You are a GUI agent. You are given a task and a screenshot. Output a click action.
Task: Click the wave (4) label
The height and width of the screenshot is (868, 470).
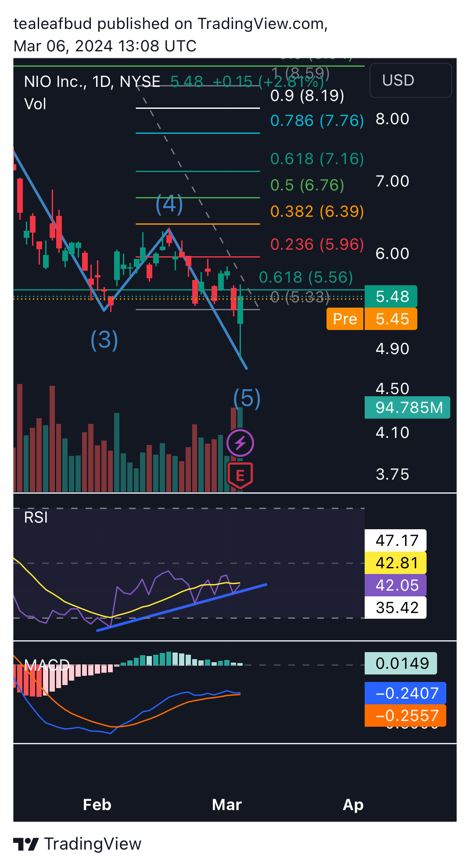click(169, 204)
